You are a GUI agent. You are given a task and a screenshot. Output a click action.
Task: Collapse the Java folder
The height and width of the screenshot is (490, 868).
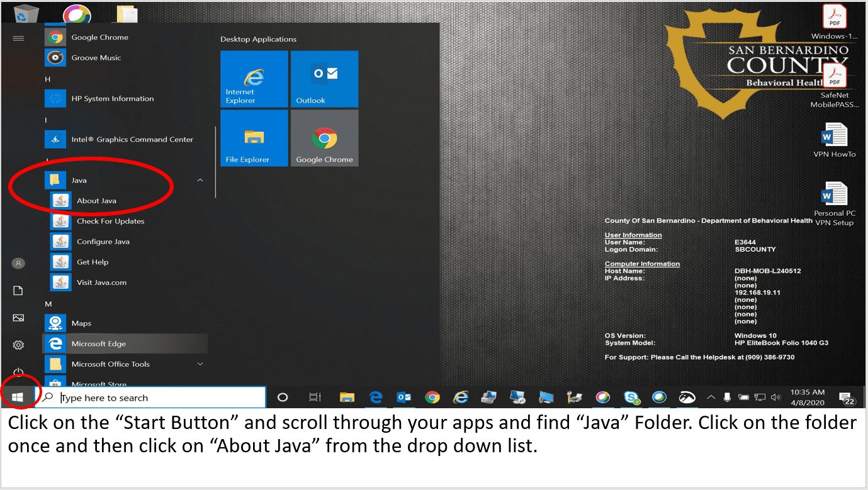pos(200,181)
